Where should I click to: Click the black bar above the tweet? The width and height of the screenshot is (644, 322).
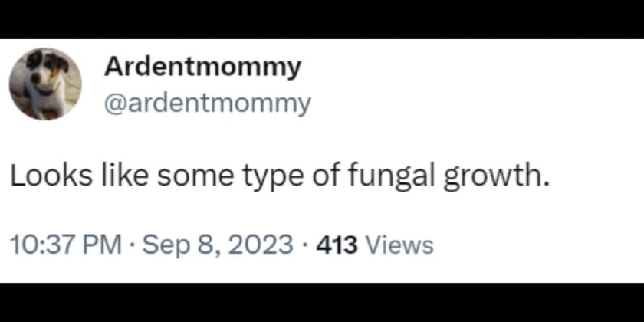coord(322,18)
